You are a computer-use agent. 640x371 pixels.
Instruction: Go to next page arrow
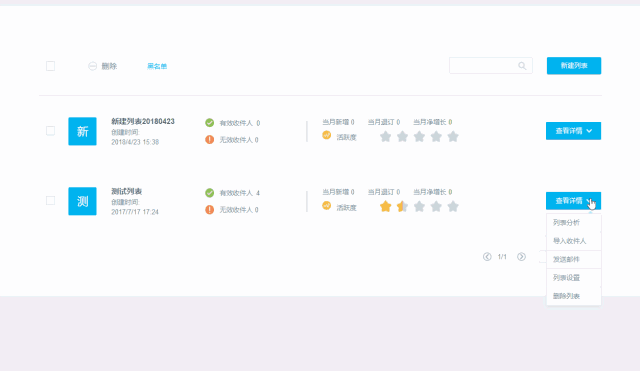point(521,257)
